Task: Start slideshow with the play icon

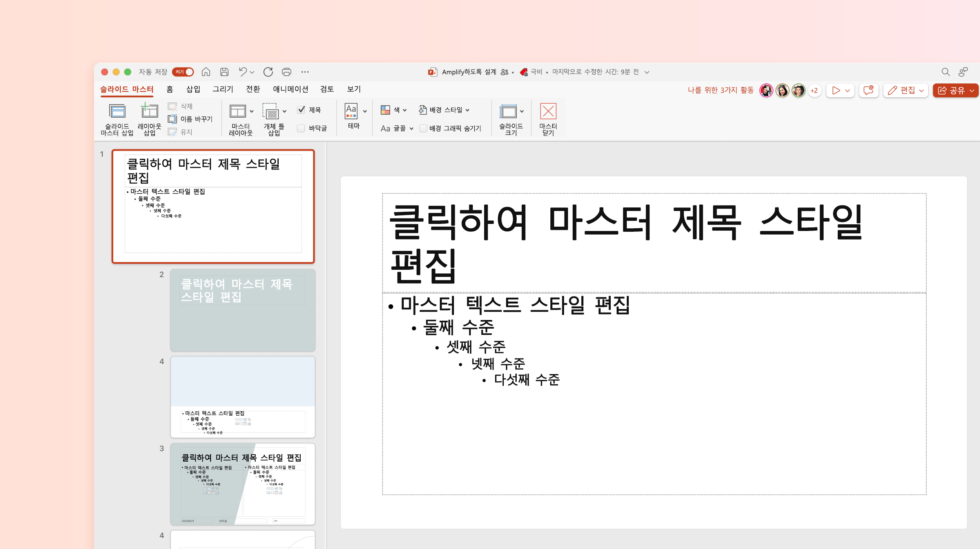Action: 836,90
